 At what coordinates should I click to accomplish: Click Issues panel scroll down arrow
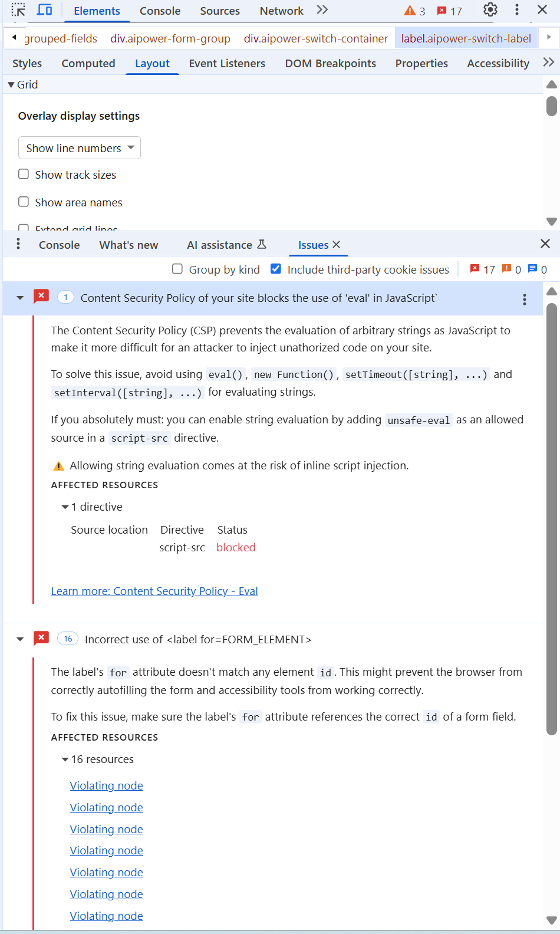click(552, 920)
